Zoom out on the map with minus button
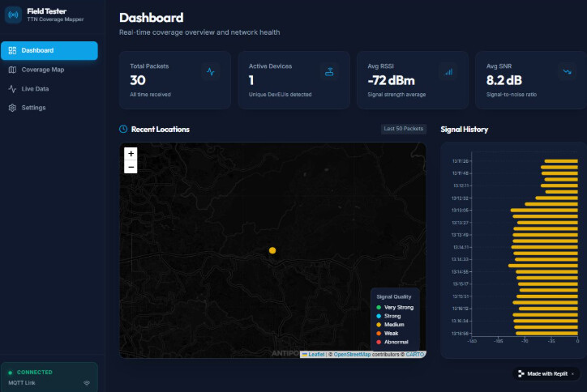The width and height of the screenshot is (587, 392). (x=131, y=167)
